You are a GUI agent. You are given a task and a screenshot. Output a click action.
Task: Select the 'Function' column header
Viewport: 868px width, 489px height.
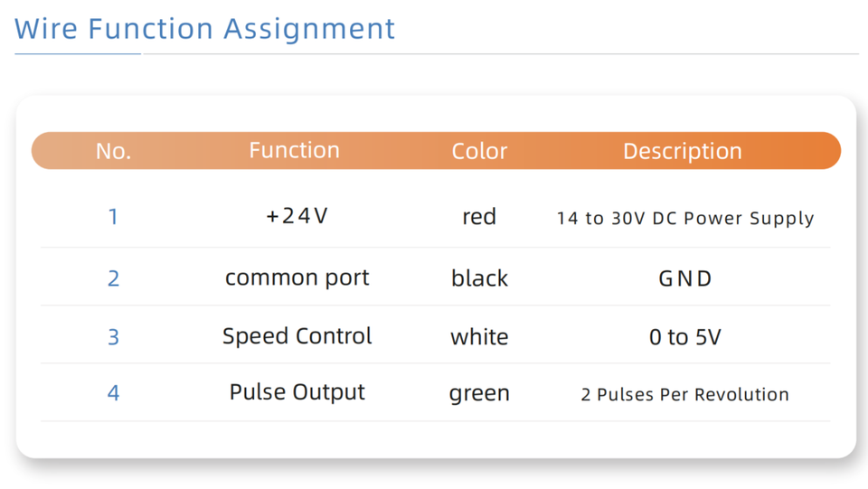point(294,150)
